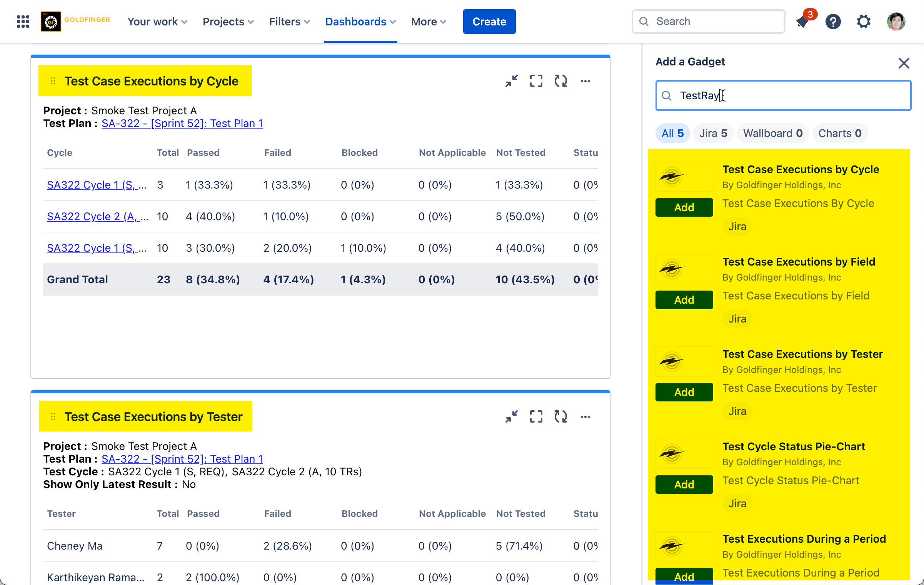Open the settings gear icon
The width and height of the screenshot is (924, 585).
864,22
